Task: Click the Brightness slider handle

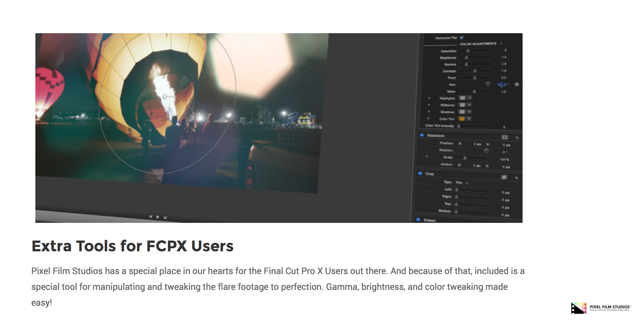Action: [x=467, y=57]
